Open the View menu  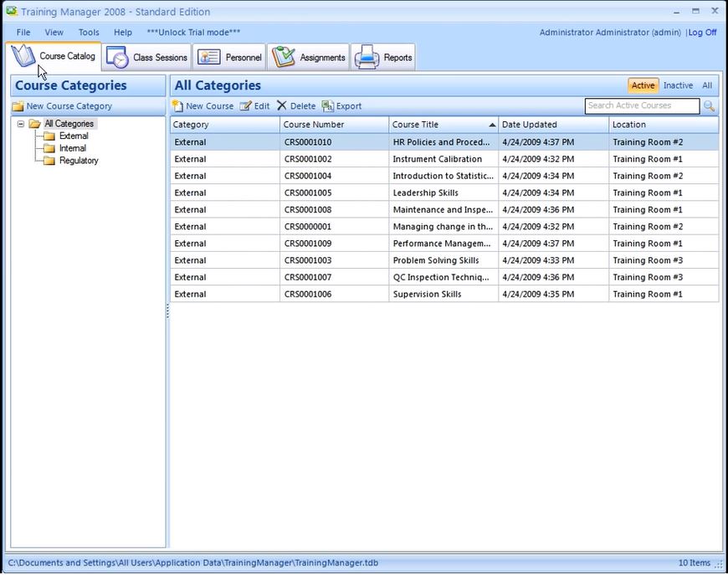tap(54, 32)
